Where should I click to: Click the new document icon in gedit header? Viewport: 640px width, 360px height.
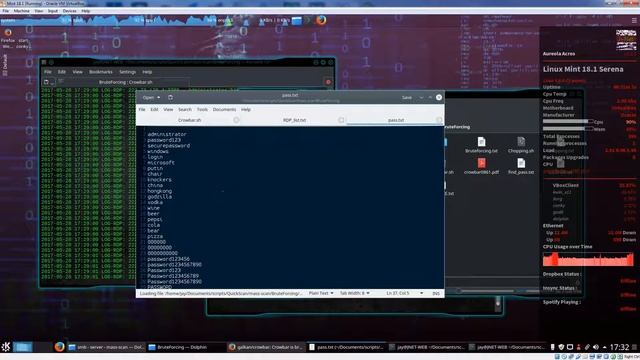pos(170,98)
